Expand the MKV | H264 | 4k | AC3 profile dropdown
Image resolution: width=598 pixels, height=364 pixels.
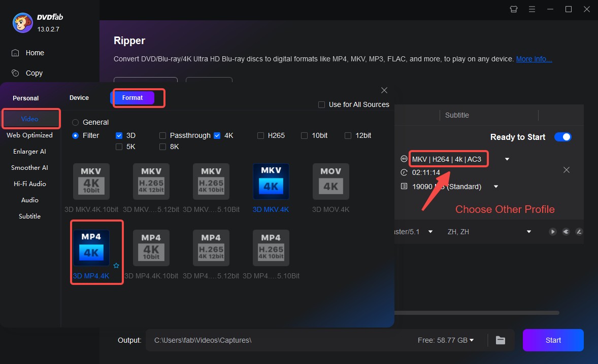(507, 159)
